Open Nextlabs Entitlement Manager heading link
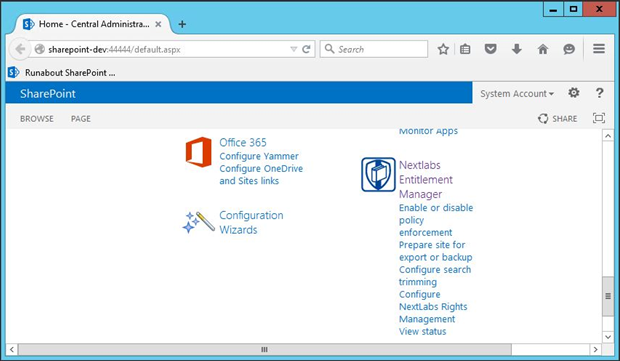Viewport: 620px width, 361px height. coord(425,180)
